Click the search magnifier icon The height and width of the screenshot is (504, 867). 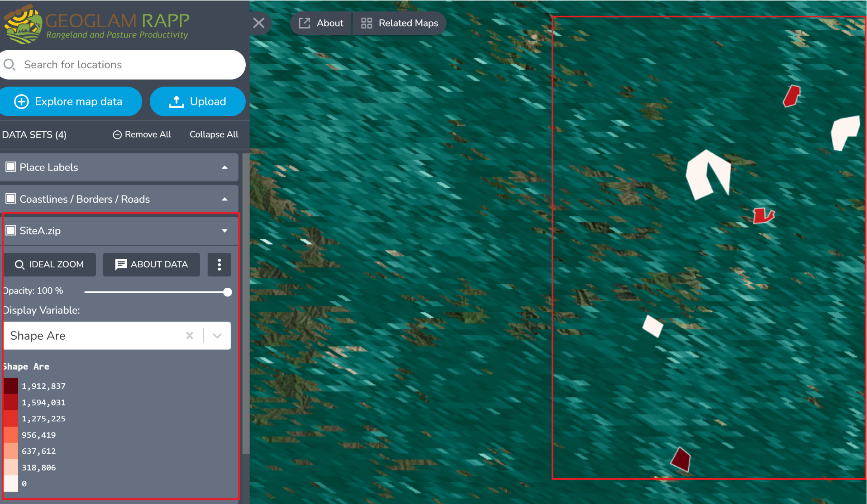pos(10,65)
